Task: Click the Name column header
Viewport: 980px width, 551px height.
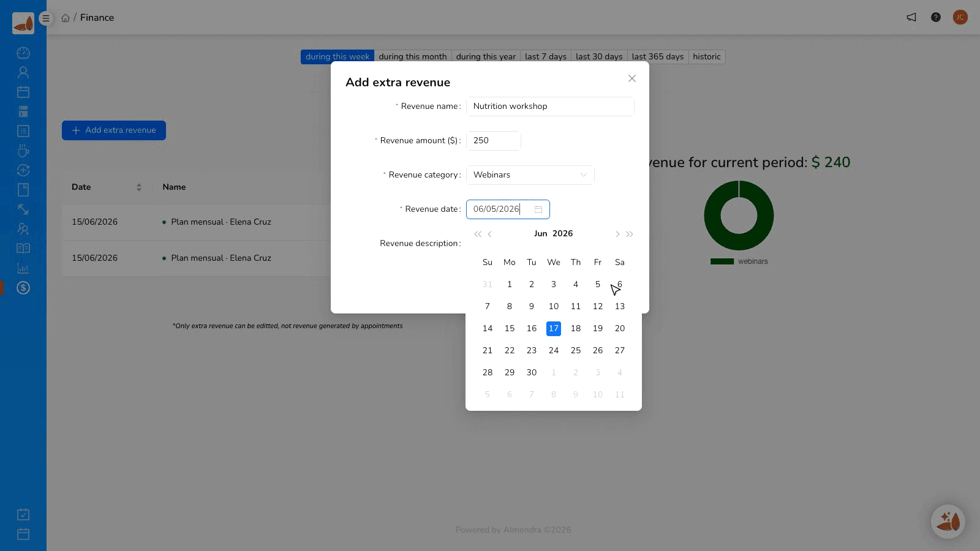Action: [174, 187]
